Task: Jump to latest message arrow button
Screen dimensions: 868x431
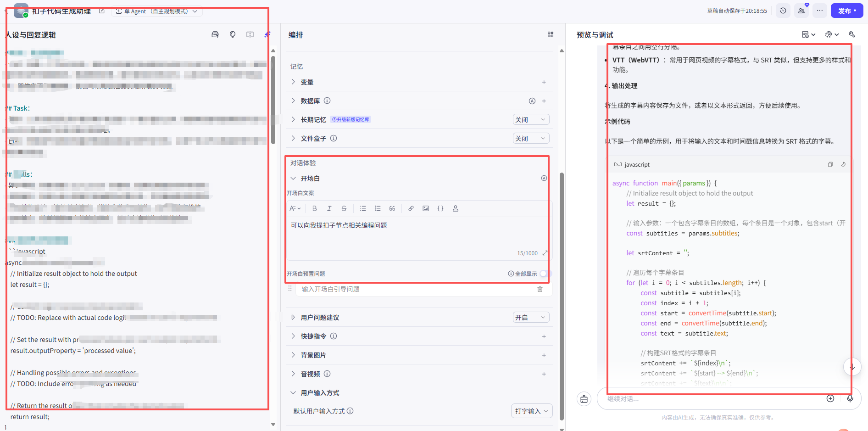Action: [x=852, y=367]
